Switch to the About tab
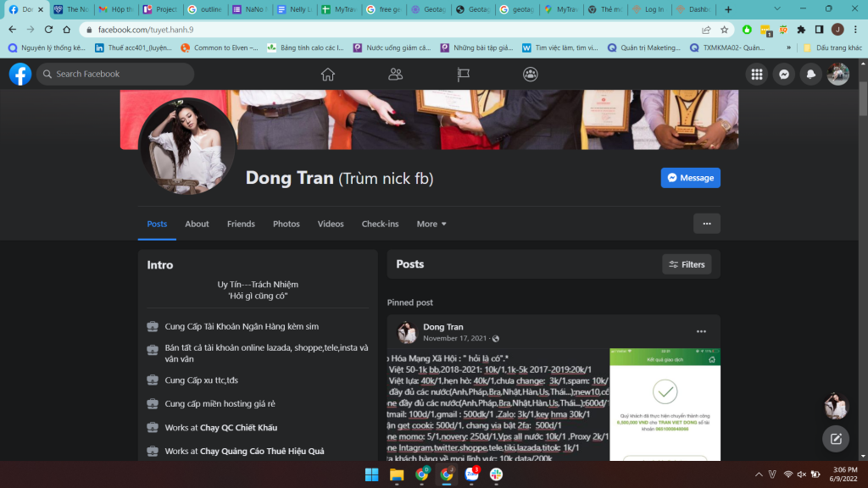Screen dimensions: 868x488 [197, 224]
